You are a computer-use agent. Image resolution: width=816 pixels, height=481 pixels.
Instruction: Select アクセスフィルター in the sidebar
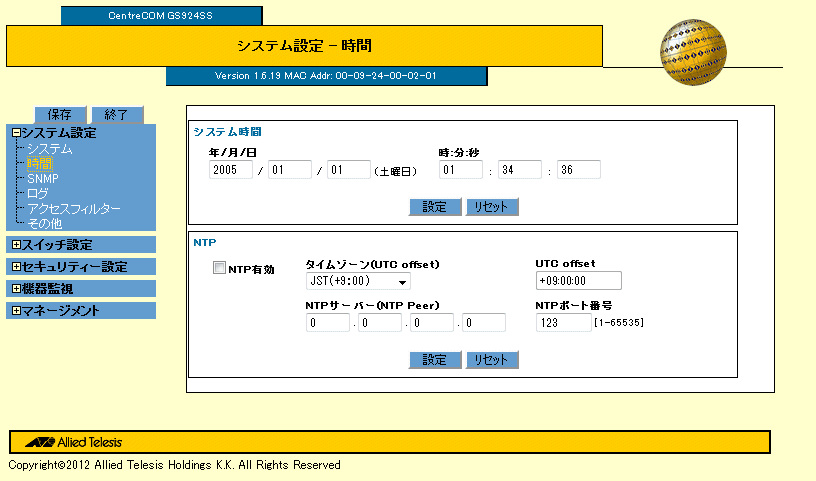click(74, 208)
